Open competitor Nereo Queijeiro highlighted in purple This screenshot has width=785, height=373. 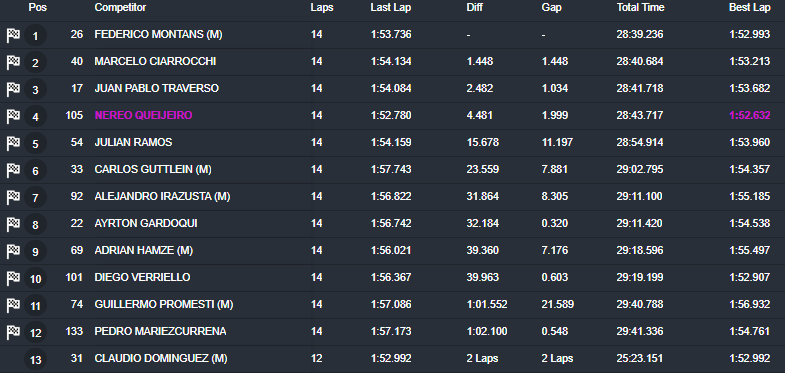click(x=143, y=116)
